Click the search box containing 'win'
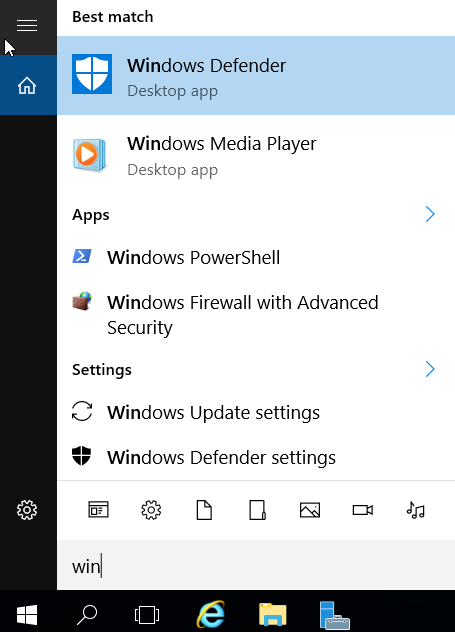 tap(256, 565)
